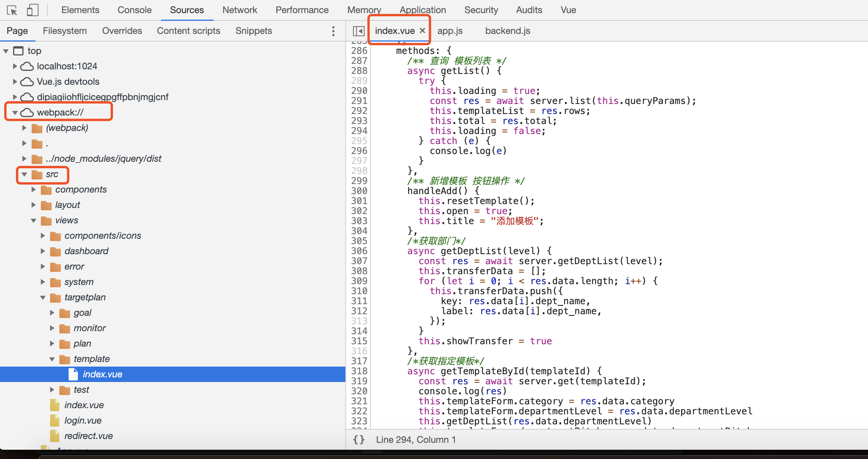Open the backend.js editor tab
This screenshot has height=459, width=868.
pos(507,31)
